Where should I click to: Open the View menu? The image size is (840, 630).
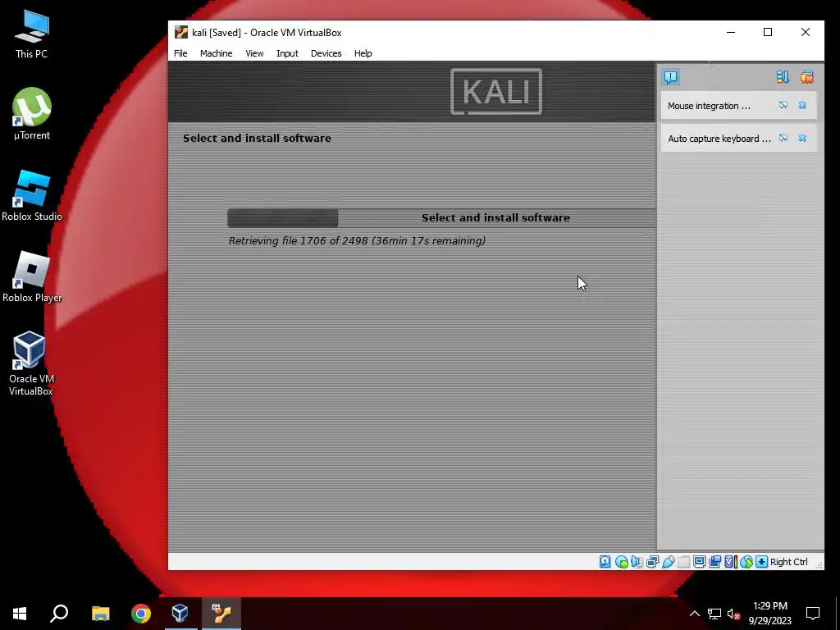pos(254,53)
